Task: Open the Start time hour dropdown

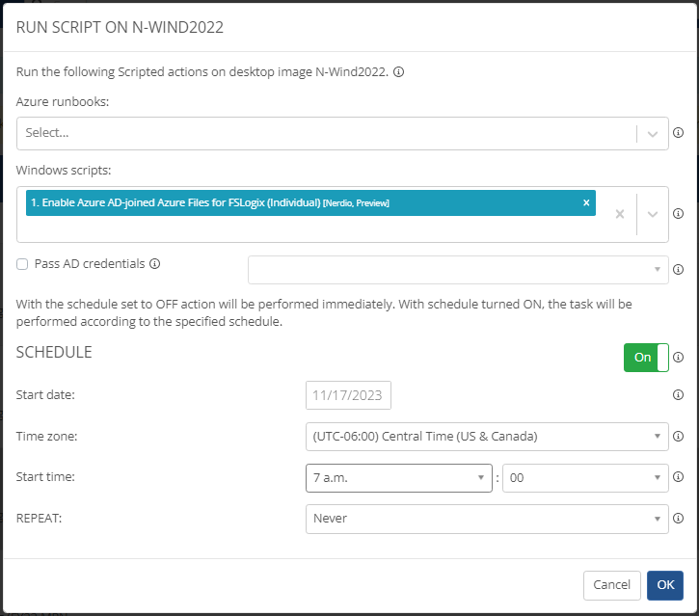Action: [398, 478]
